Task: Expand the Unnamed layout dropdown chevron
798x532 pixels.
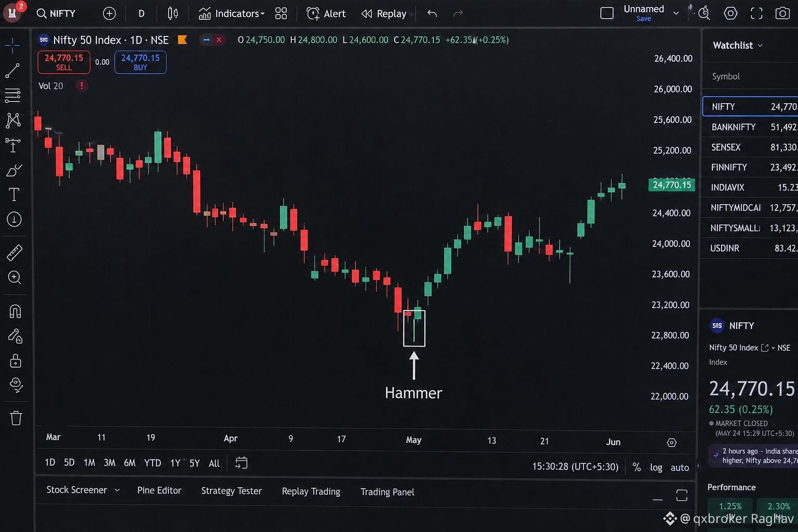Action: point(676,13)
